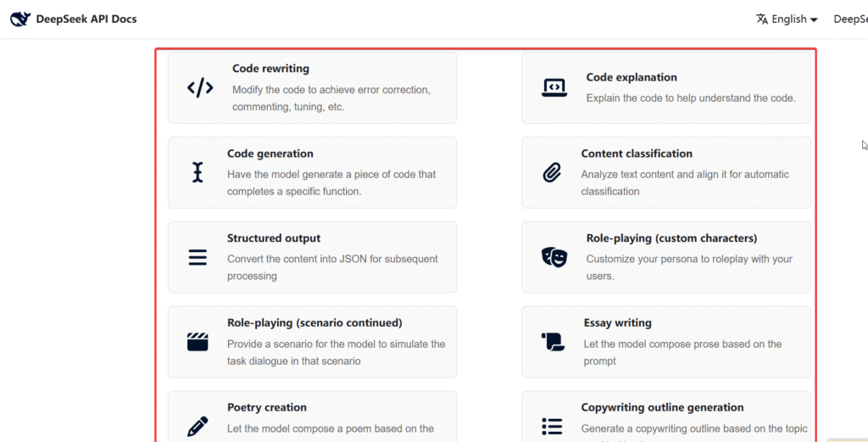Click the Code generation cursor icon
Screen dimensions: 868x442
198,172
